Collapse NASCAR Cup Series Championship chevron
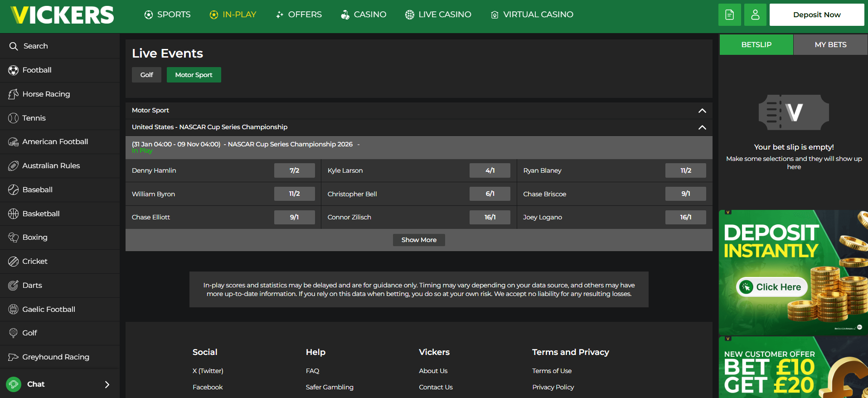868x398 pixels. point(702,127)
